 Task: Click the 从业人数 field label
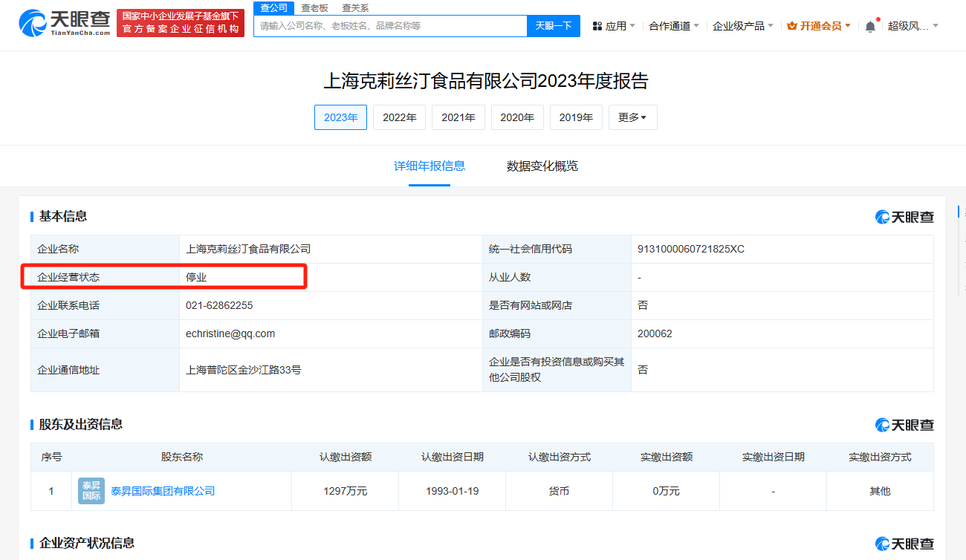[510, 277]
